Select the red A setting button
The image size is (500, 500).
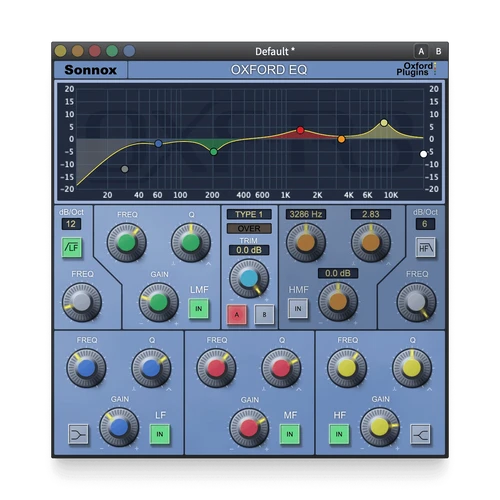pyautogui.click(x=237, y=314)
